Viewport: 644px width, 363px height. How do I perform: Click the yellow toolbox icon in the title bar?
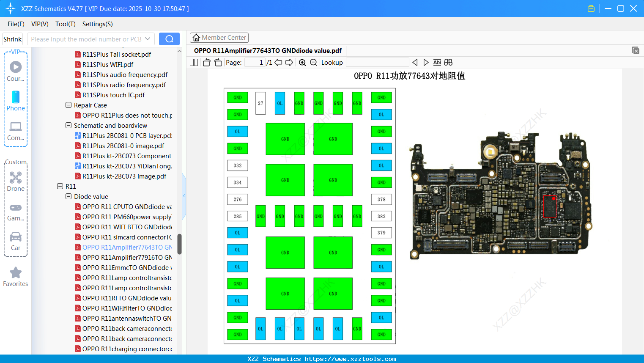point(591,8)
